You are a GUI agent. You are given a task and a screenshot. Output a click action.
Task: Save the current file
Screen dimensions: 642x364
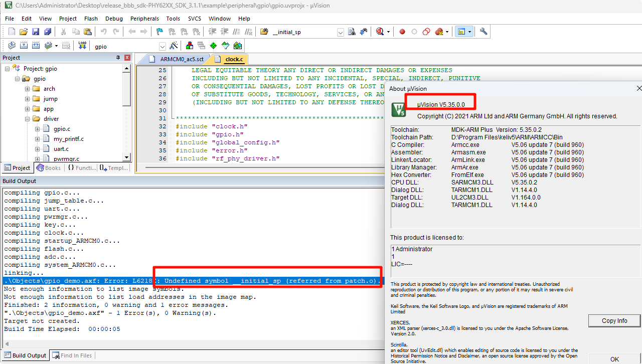click(x=36, y=32)
